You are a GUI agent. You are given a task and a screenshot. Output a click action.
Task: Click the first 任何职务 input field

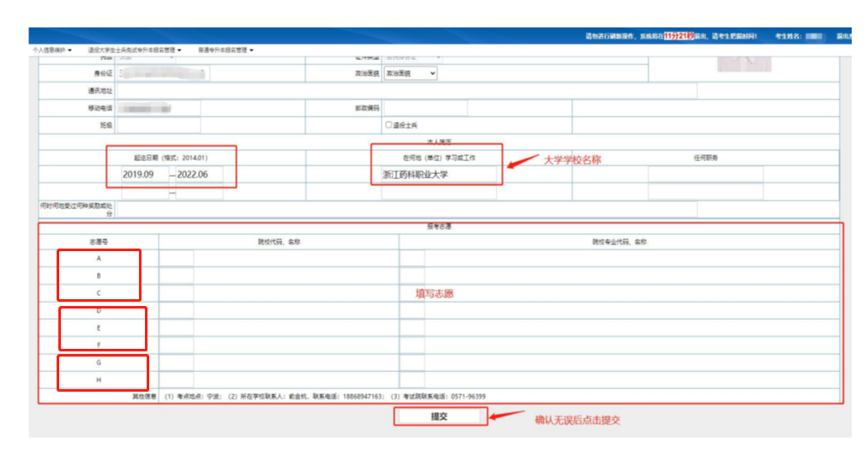pyautogui.click(x=705, y=175)
